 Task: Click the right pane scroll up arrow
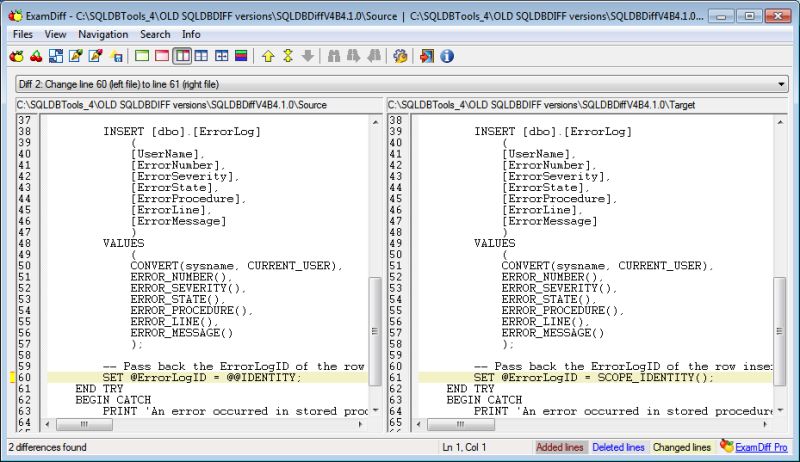pyautogui.click(x=780, y=122)
